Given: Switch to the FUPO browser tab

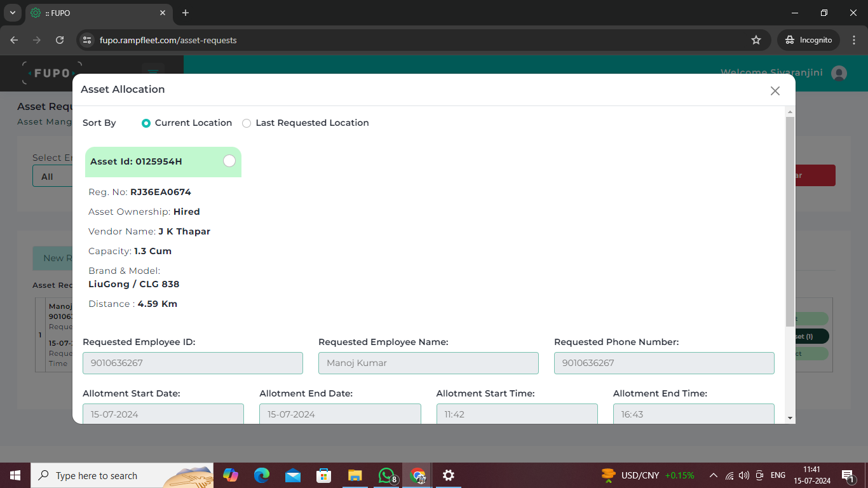Looking at the screenshot, I should [89, 13].
